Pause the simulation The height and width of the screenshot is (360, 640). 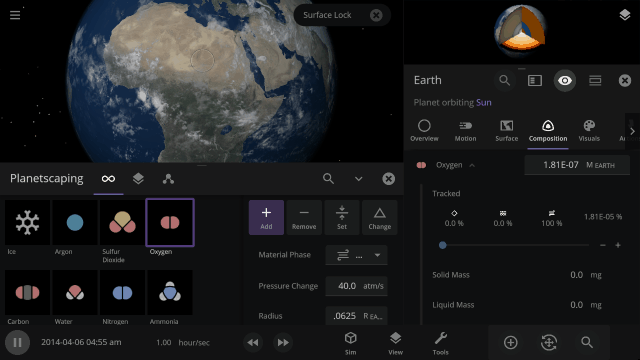click(x=17, y=342)
